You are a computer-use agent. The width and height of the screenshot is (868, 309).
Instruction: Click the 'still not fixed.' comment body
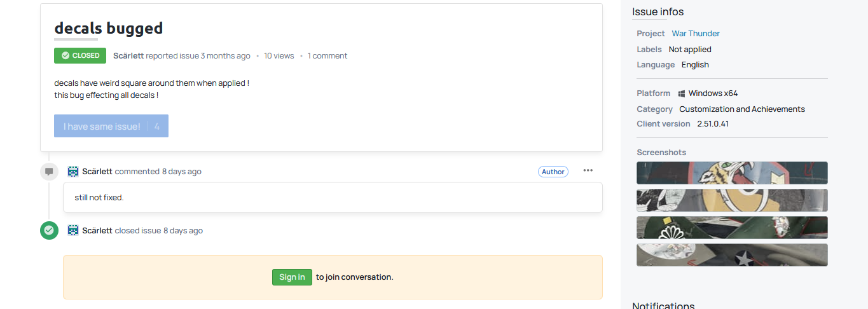(99, 198)
